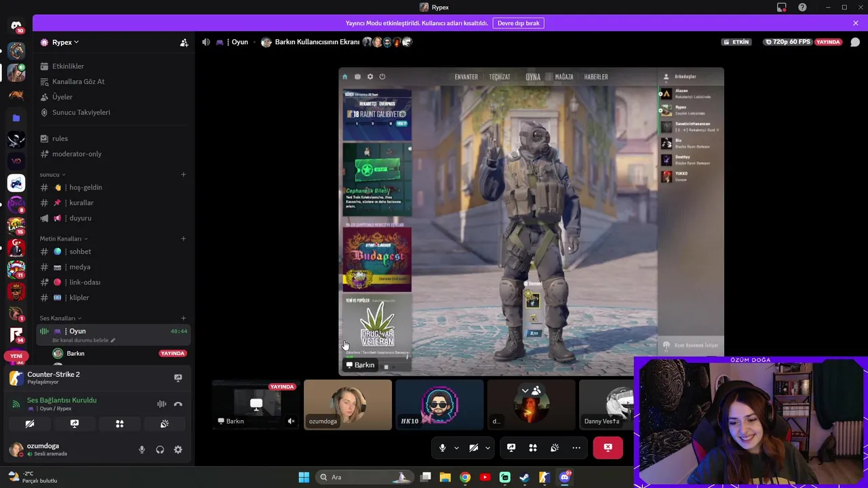The image size is (868, 488).
Task: Open user settings gear
Action: point(178,449)
